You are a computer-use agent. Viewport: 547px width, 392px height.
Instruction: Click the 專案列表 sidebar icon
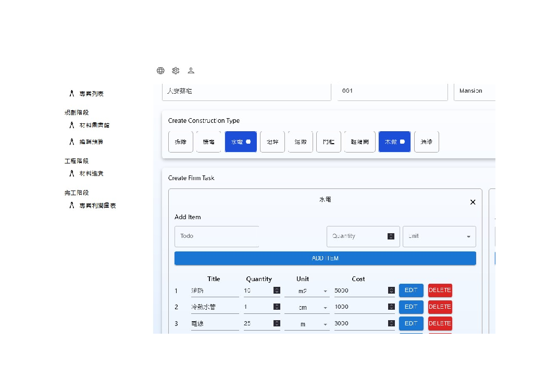click(x=72, y=94)
